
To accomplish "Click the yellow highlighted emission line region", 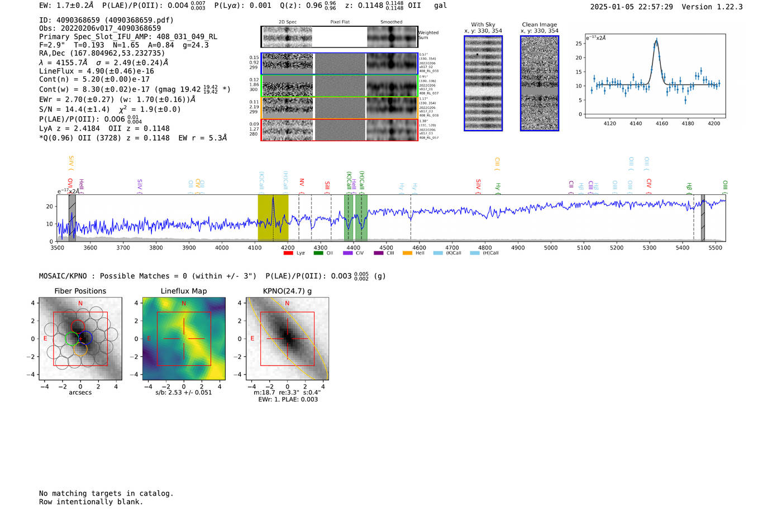I will (x=273, y=218).
